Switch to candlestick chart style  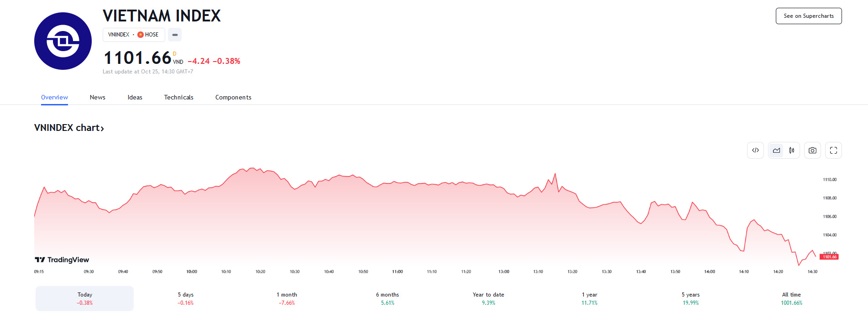(792, 151)
